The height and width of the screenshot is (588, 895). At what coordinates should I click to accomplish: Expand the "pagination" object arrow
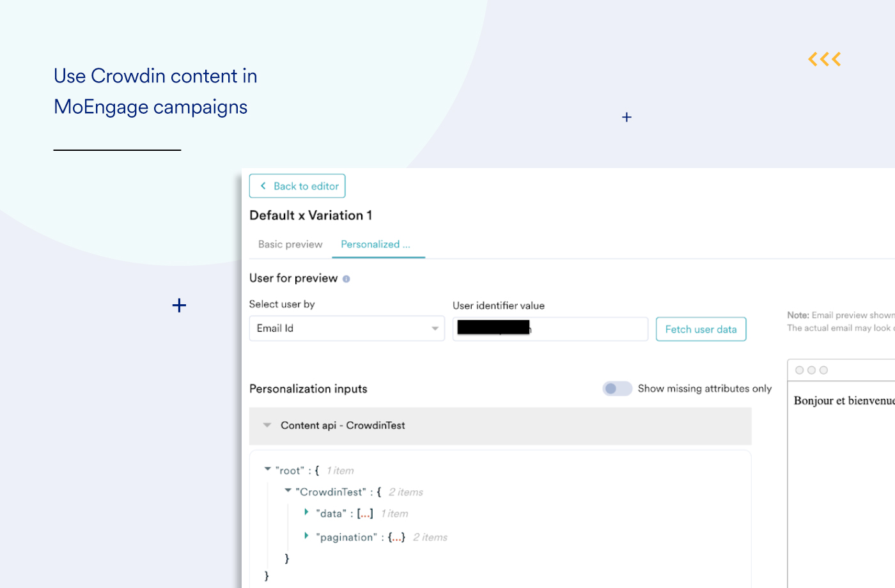pyautogui.click(x=307, y=536)
